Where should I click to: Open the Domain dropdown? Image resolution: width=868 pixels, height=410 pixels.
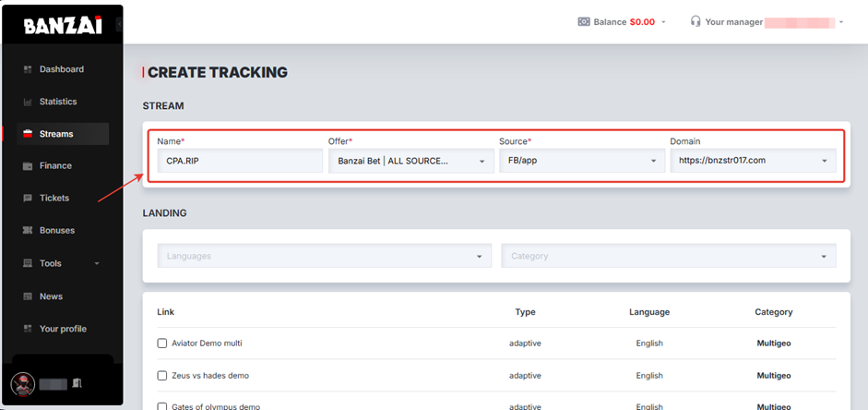pos(753,161)
